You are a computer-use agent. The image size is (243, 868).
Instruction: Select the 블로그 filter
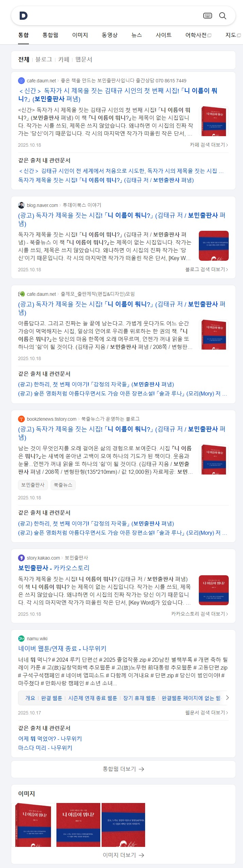point(44,59)
